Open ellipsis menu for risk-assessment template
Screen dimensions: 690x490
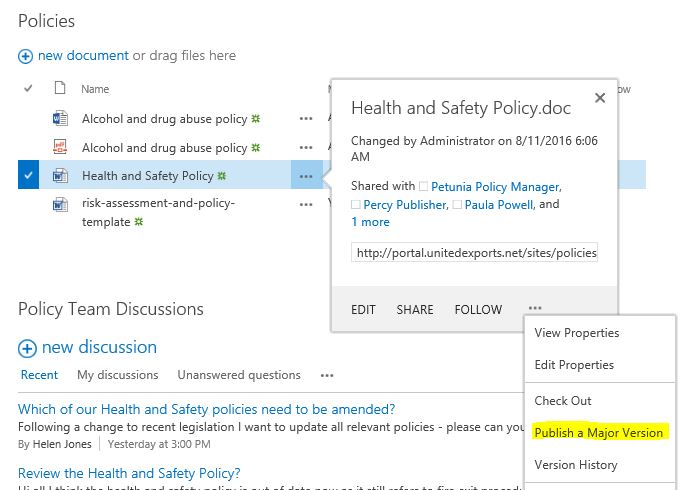[305, 204]
